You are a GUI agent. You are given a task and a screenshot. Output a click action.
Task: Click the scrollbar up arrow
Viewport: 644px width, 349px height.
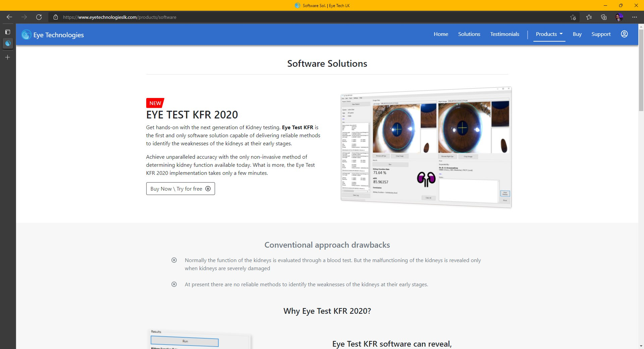pyautogui.click(x=641, y=26)
